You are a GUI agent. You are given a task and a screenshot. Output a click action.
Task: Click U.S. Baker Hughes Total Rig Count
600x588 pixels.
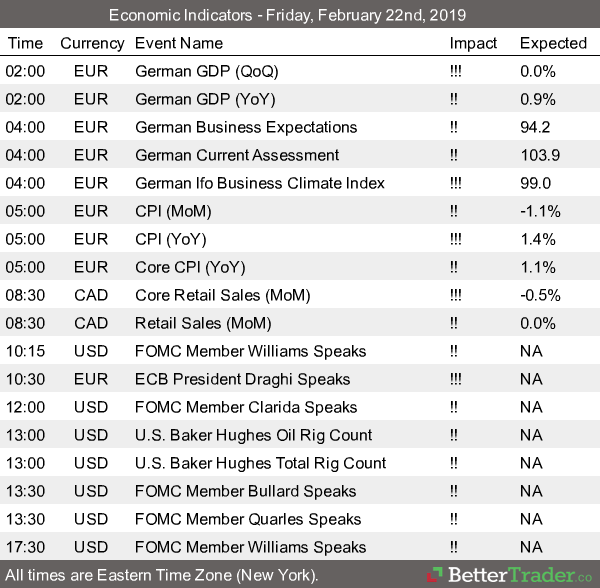pos(260,463)
